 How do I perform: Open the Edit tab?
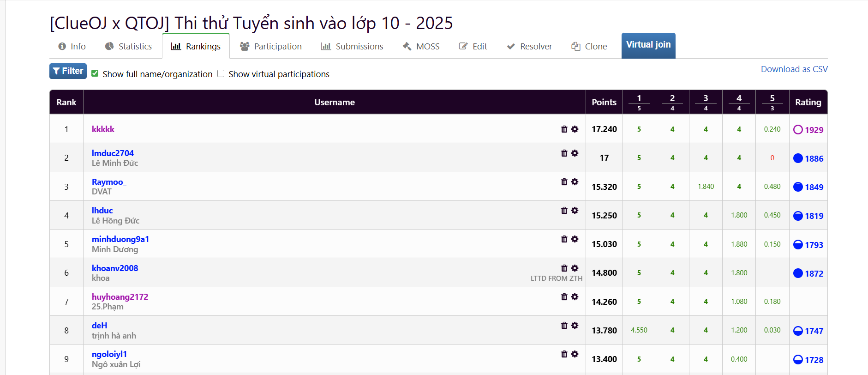pos(473,46)
